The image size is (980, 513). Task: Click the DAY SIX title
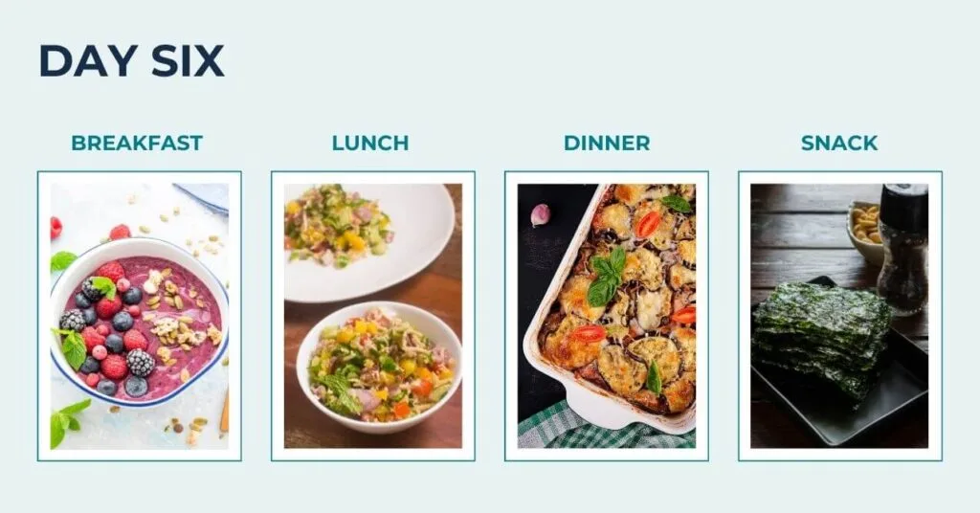(x=132, y=61)
